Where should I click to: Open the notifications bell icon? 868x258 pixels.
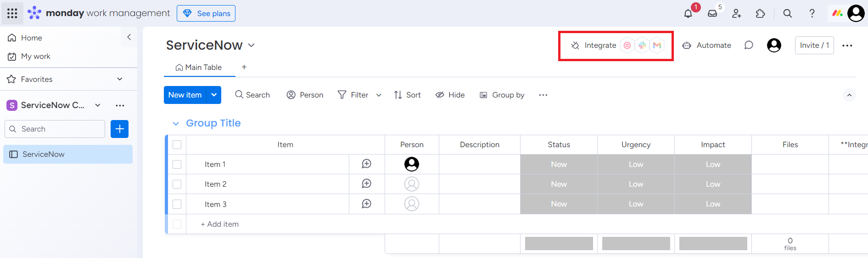coord(688,13)
